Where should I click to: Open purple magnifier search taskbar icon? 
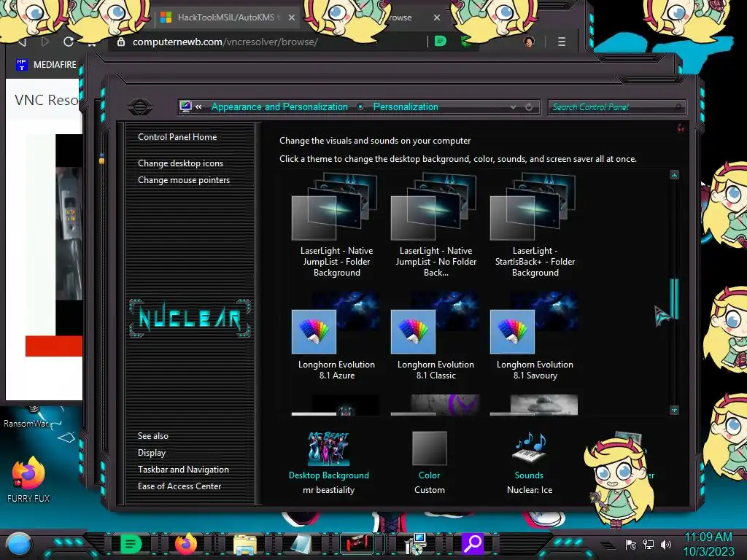(473, 543)
